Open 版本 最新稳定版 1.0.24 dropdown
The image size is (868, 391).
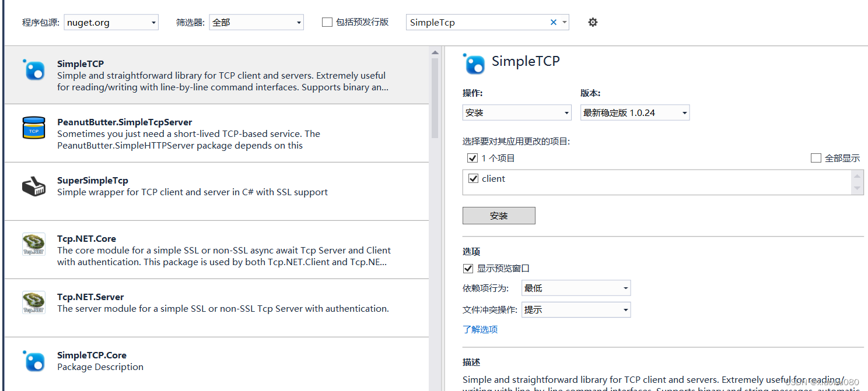[x=635, y=112]
